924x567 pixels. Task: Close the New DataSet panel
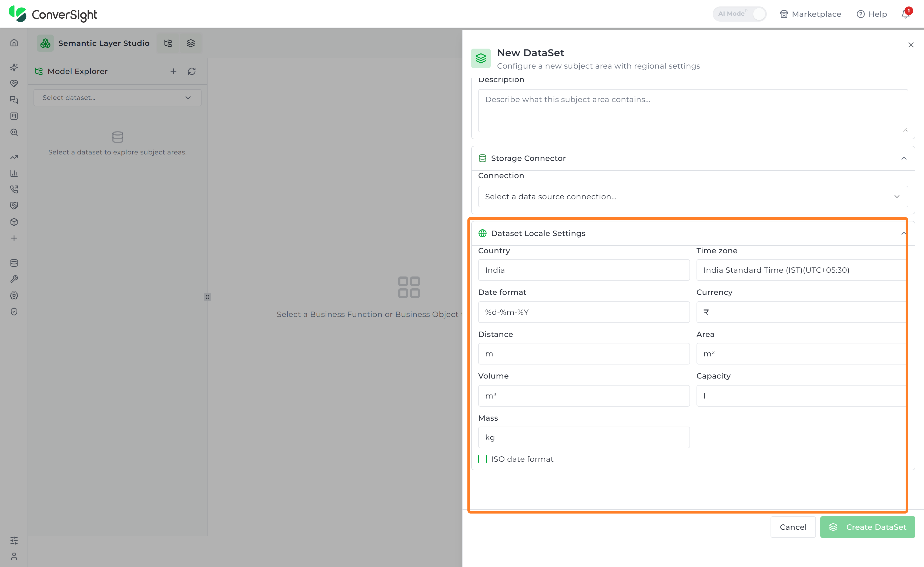click(x=910, y=45)
